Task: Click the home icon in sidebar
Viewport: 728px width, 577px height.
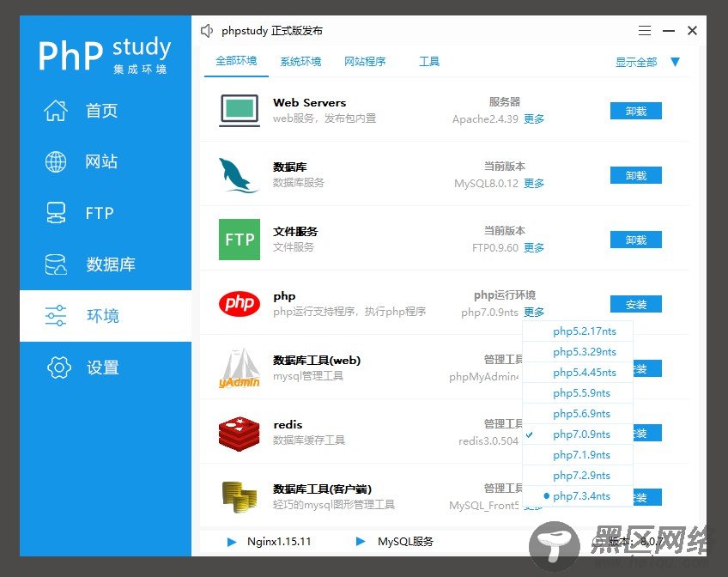Action: coord(56,111)
